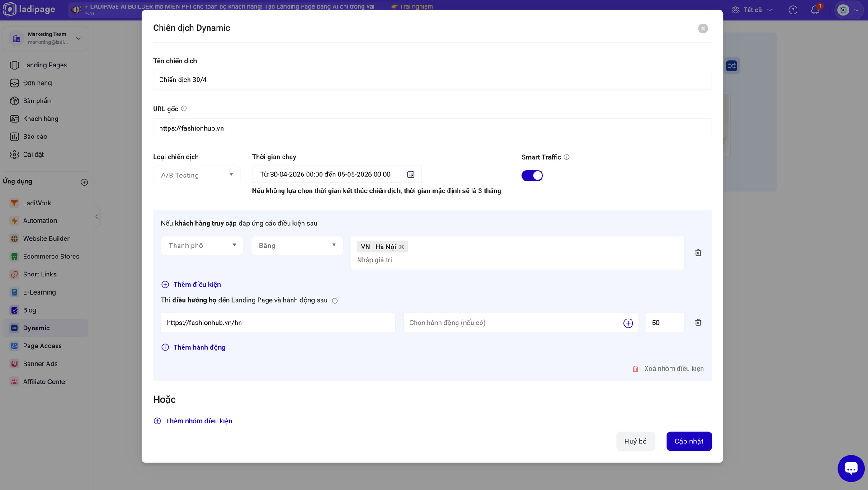Open the Thành phố condition dropdown

pyautogui.click(x=202, y=246)
